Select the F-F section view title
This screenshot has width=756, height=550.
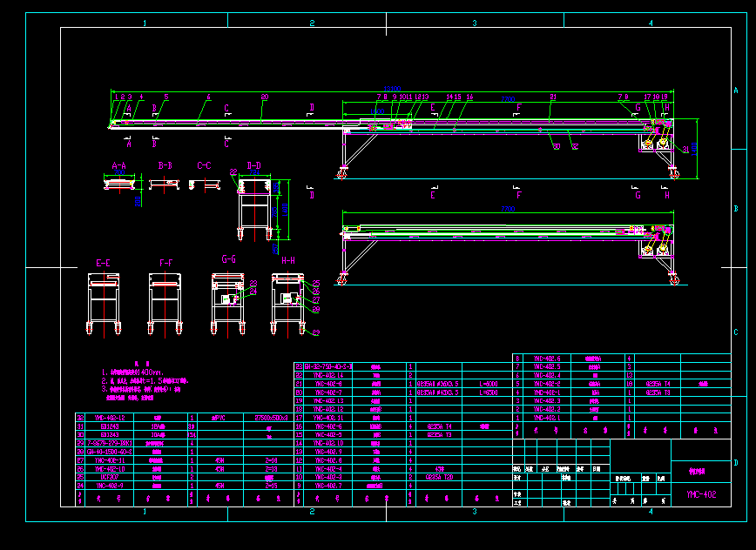click(x=165, y=263)
